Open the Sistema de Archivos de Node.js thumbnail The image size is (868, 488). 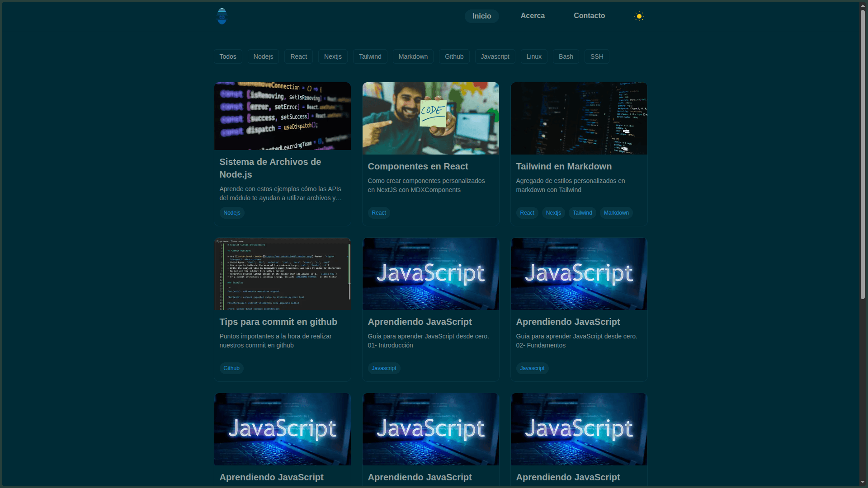(283, 116)
